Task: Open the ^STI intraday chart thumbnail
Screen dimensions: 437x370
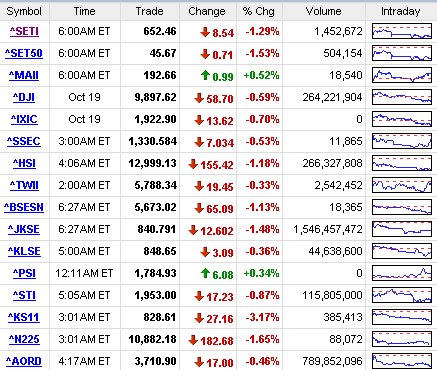Action: (402, 295)
